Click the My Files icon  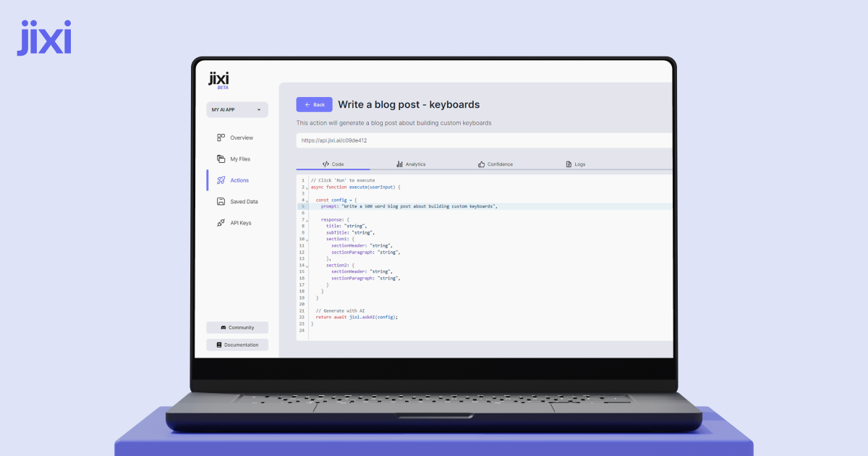(221, 159)
